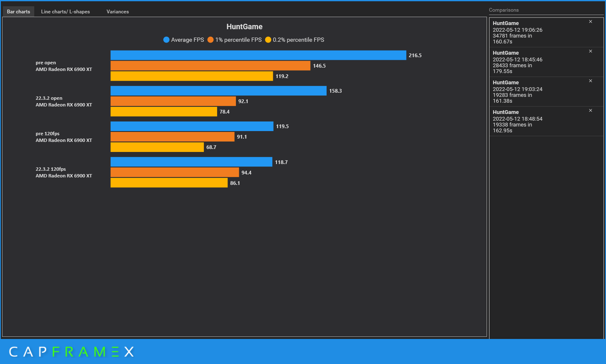The height and width of the screenshot is (364, 606).
Task: Remove the 19:06:26 HuntGame comparison entry
Action: pyautogui.click(x=591, y=22)
